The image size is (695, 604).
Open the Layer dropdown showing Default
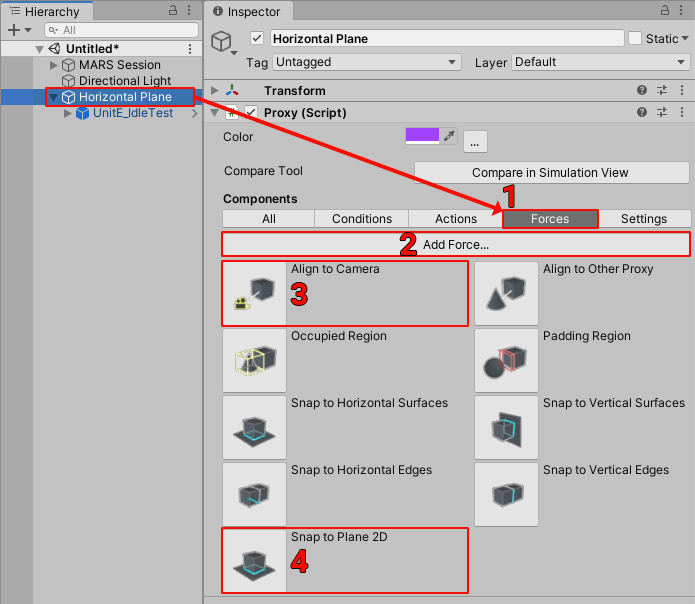pos(600,62)
